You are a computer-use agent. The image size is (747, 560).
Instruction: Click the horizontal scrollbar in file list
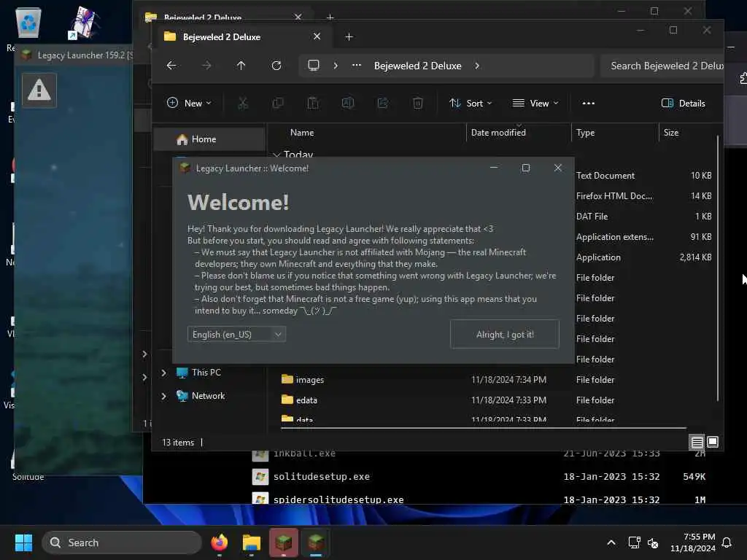click(x=483, y=428)
